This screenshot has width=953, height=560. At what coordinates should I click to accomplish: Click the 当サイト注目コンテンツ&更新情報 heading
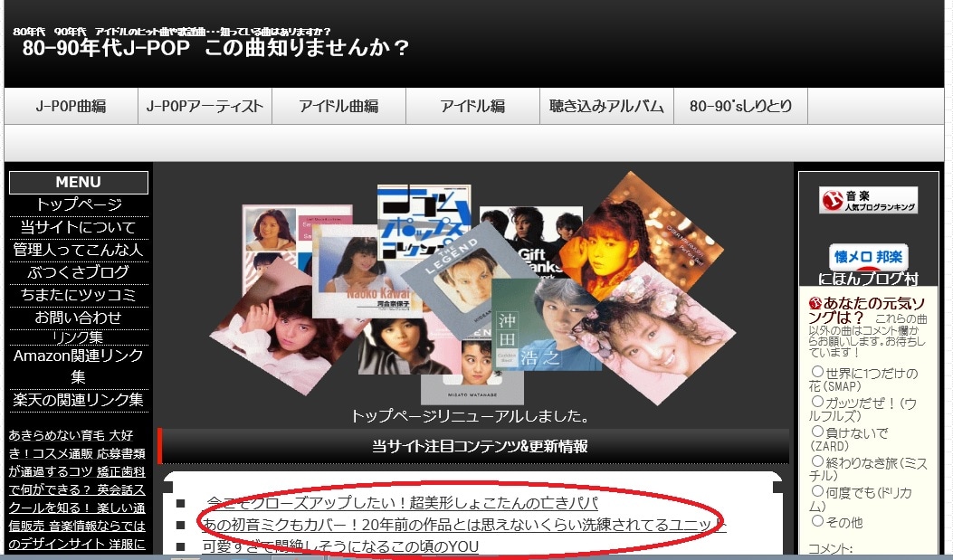[480, 446]
